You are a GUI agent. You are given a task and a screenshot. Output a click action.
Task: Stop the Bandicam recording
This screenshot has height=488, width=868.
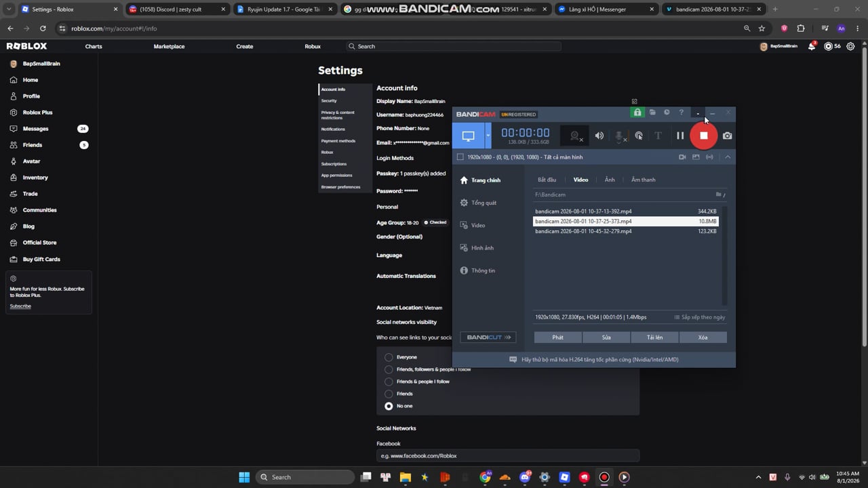(x=703, y=136)
